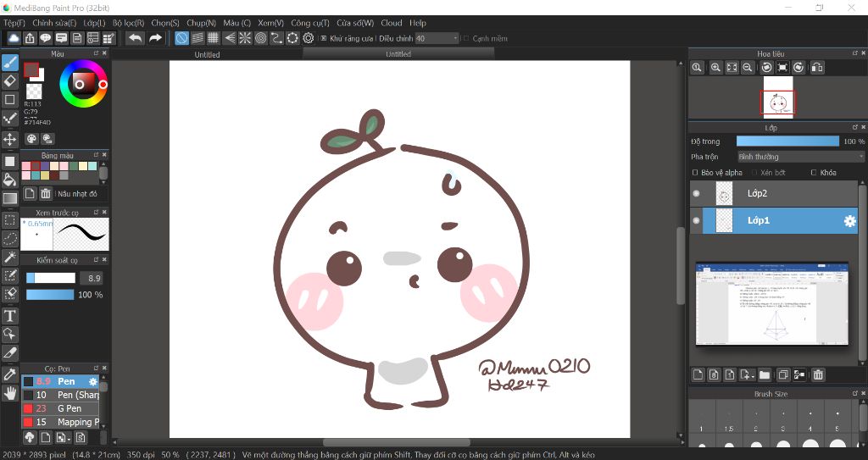
Task: Zoom in on the navigator
Action: [x=715, y=68]
